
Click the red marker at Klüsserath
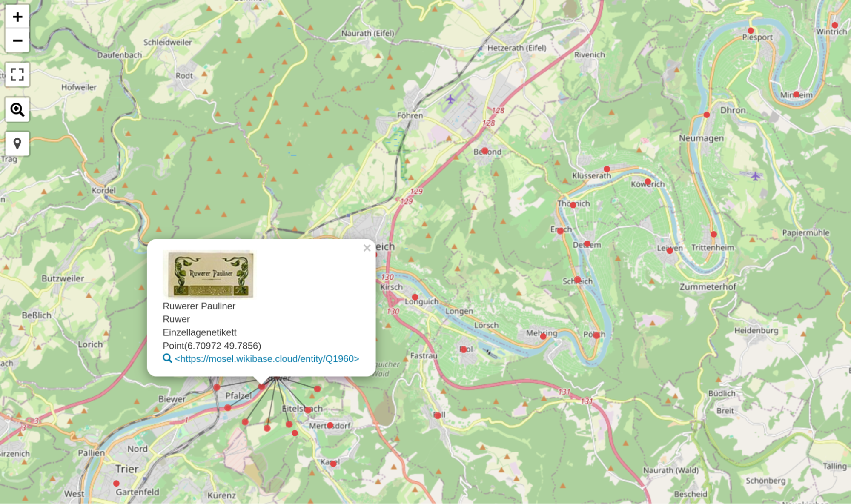tap(607, 169)
